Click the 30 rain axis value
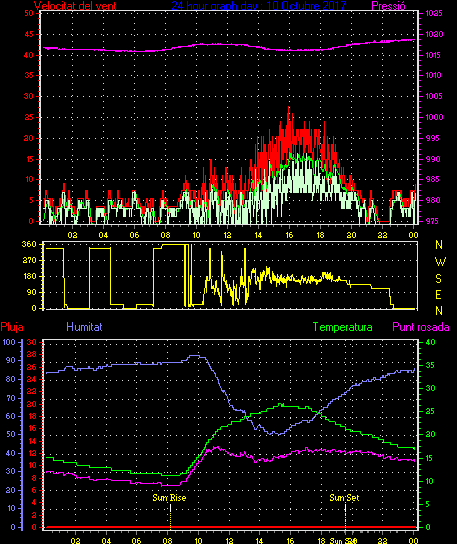The width and height of the screenshot is (457, 544). pyautogui.click(x=32, y=342)
